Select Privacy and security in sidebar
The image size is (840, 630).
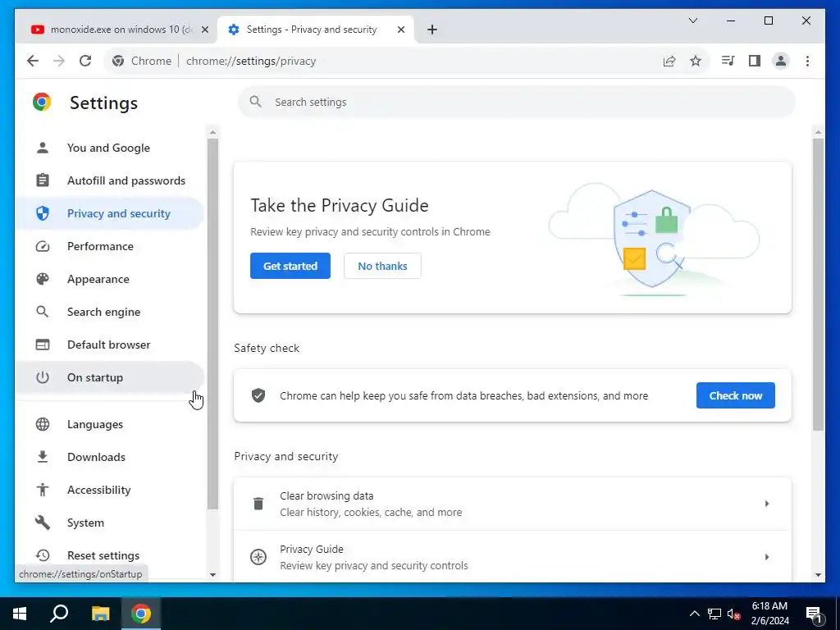(x=109, y=213)
